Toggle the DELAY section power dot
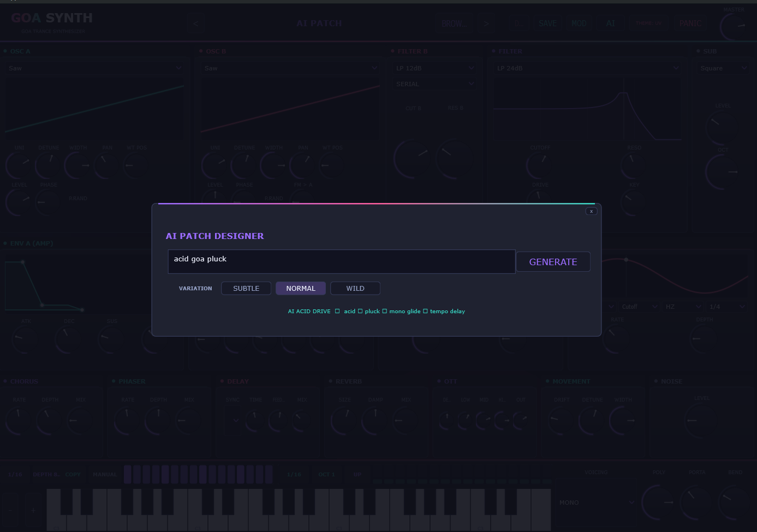Screen dimensions: 757x532 (222, 381)
